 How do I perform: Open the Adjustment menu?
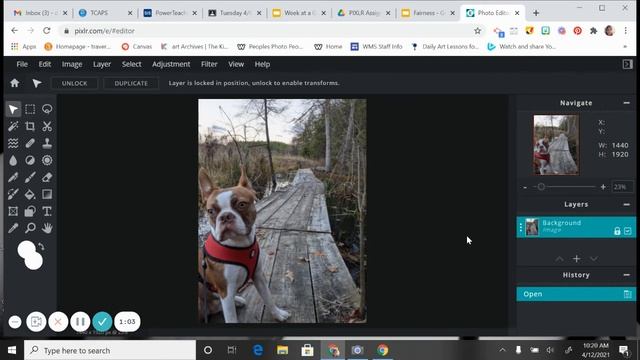pyautogui.click(x=171, y=64)
